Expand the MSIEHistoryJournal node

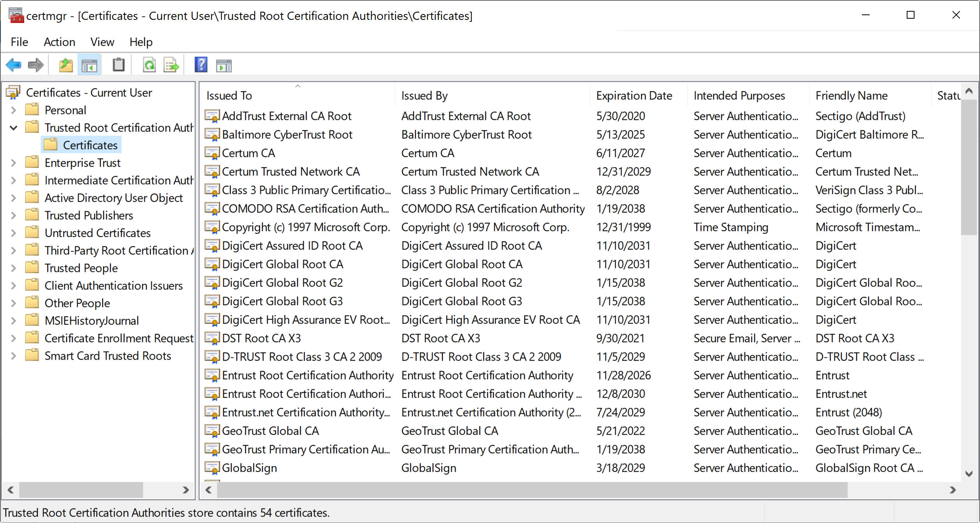[14, 321]
